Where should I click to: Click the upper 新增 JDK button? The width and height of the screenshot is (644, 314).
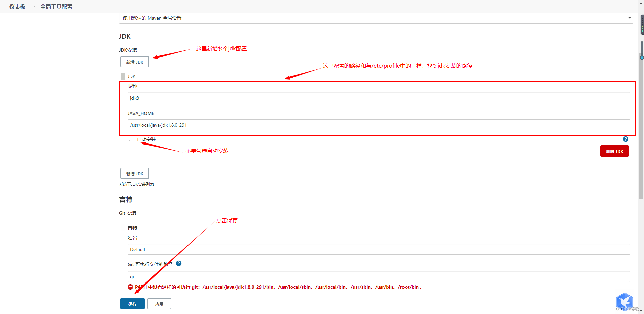pyautogui.click(x=135, y=62)
